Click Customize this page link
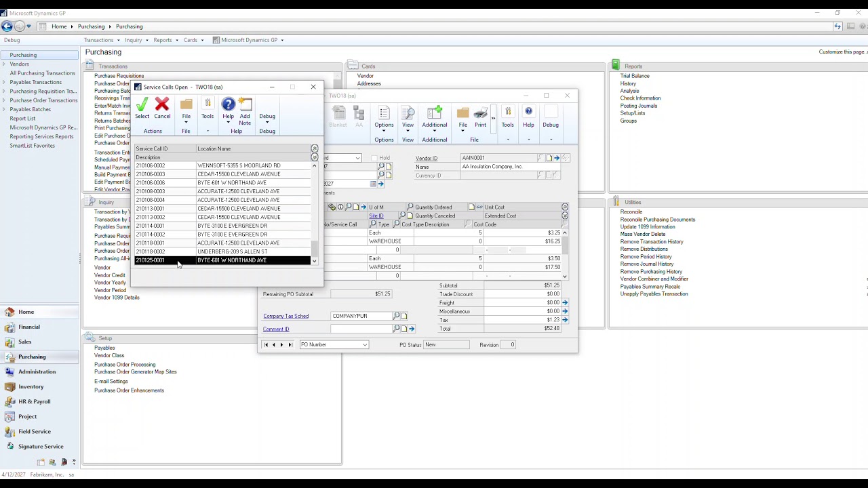 point(842,52)
